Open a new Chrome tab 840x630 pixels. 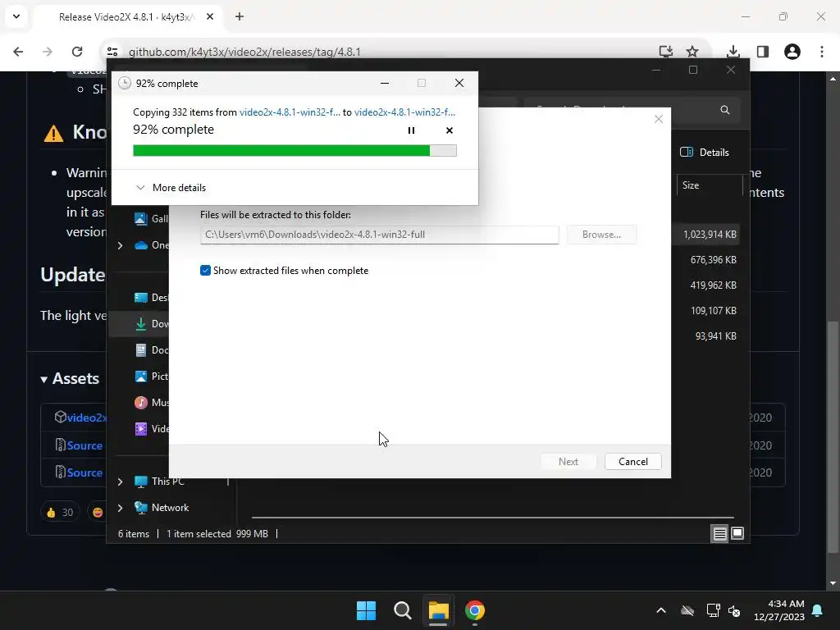pos(240,16)
